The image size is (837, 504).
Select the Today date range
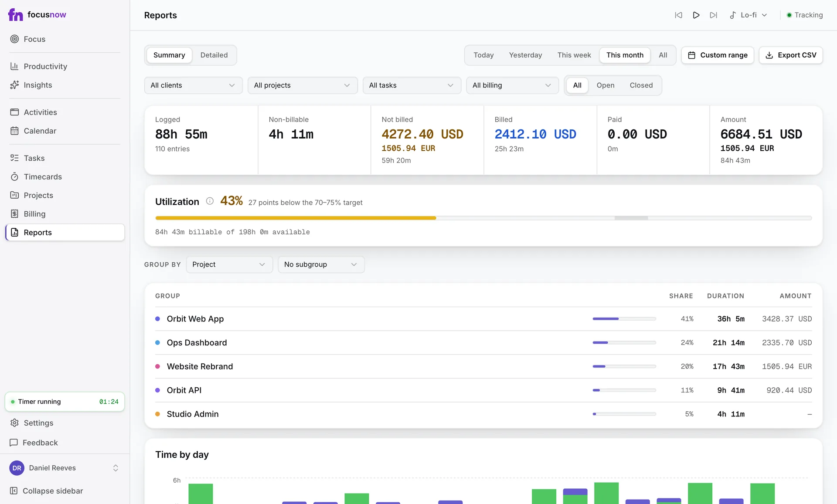click(x=483, y=55)
